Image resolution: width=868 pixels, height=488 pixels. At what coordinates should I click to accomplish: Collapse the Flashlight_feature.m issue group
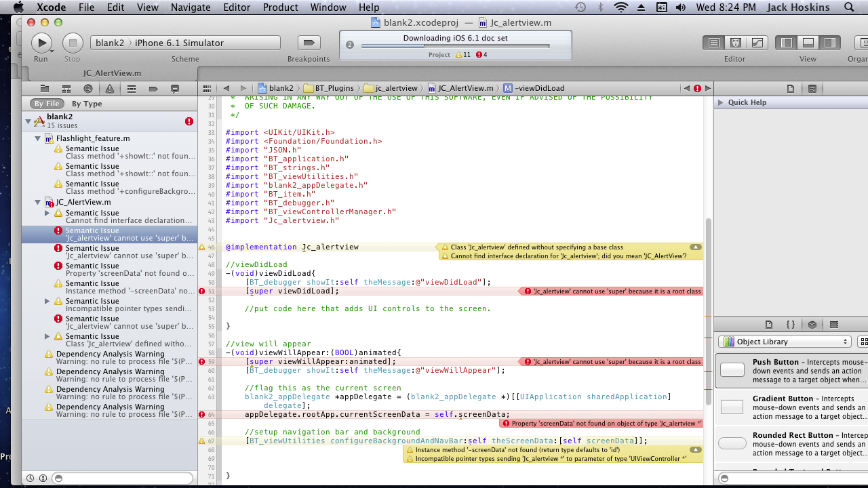(x=38, y=138)
